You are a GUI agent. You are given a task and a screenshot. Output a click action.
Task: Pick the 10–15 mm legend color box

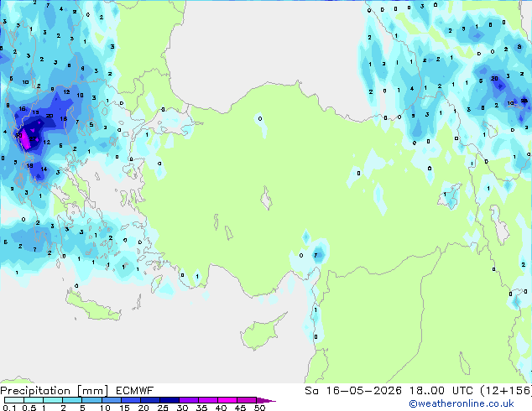tap(112, 400)
